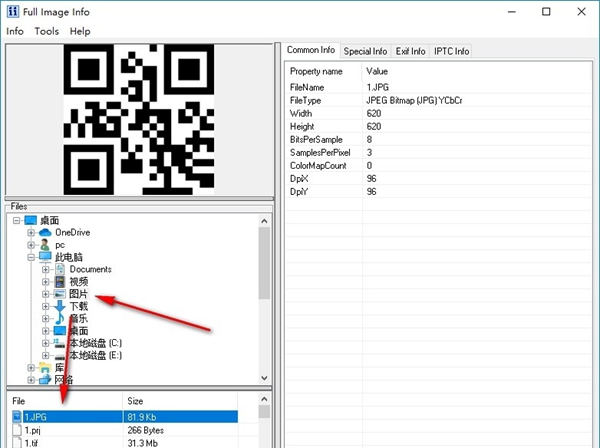Maximize the Full Image Info window
This screenshot has width=600, height=448.
click(x=546, y=11)
